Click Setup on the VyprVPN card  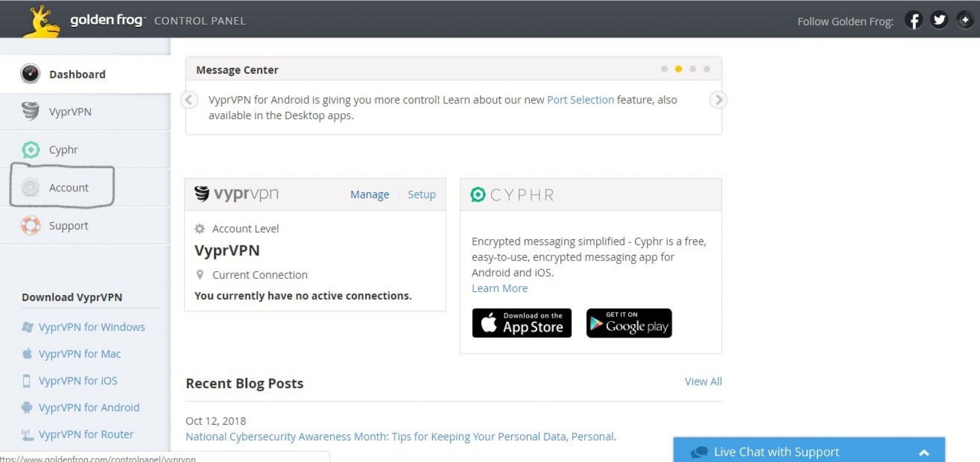click(x=422, y=194)
